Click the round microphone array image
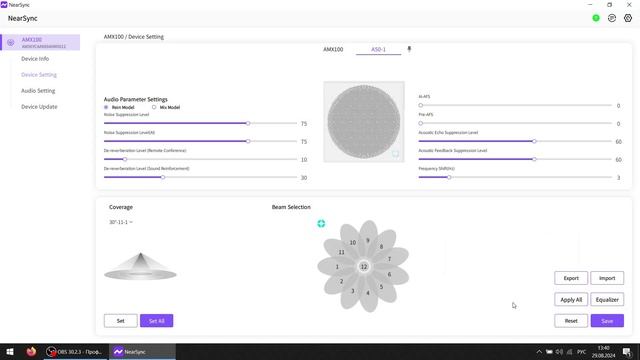The image size is (640, 360). [364, 122]
